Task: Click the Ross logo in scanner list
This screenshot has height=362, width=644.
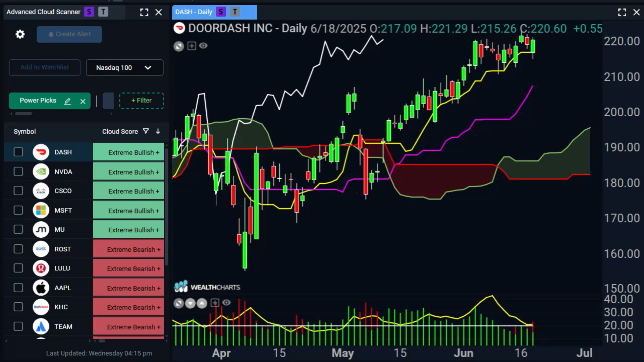Action: coord(41,249)
